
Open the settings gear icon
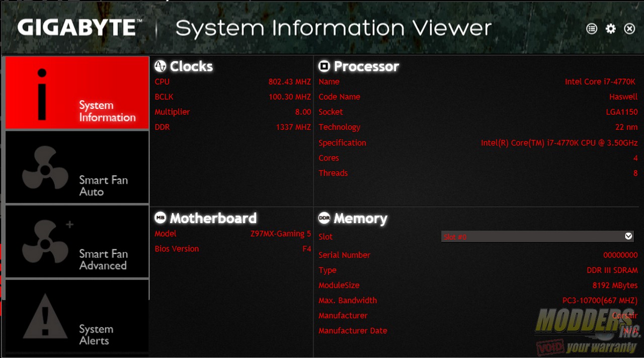click(610, 29)
